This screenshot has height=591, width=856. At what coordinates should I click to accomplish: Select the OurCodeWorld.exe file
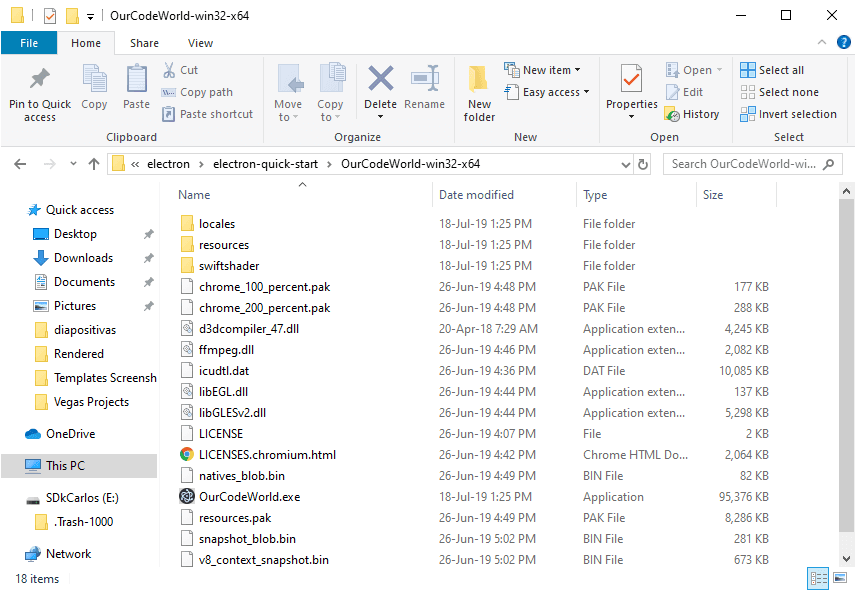tap(249, 497)
